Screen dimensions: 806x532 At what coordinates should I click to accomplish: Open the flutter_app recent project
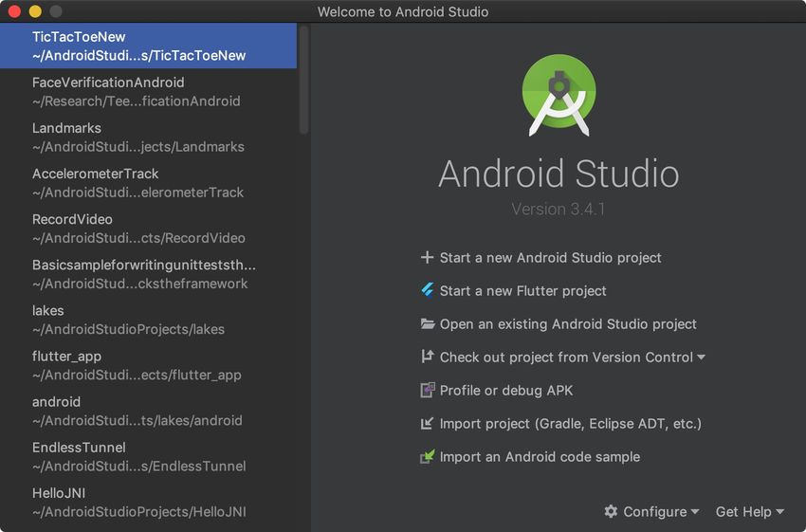[148, 365]
